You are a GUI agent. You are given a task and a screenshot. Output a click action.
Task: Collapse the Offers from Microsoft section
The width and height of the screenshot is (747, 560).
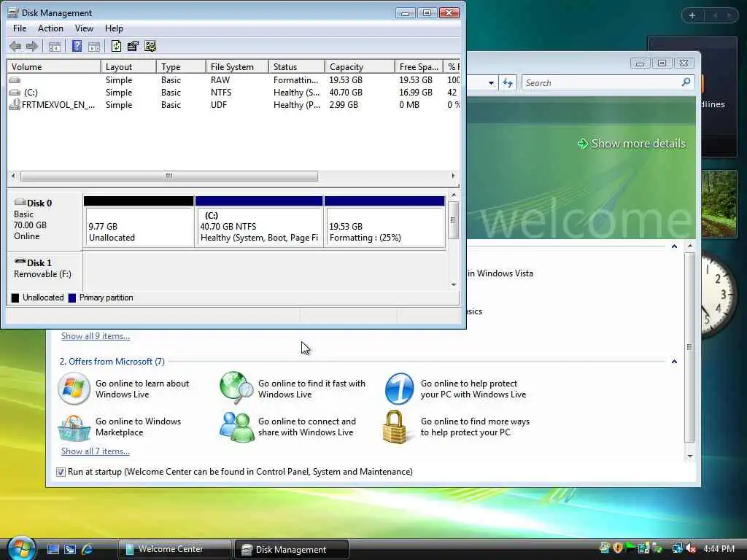click(x=674, y=362)
